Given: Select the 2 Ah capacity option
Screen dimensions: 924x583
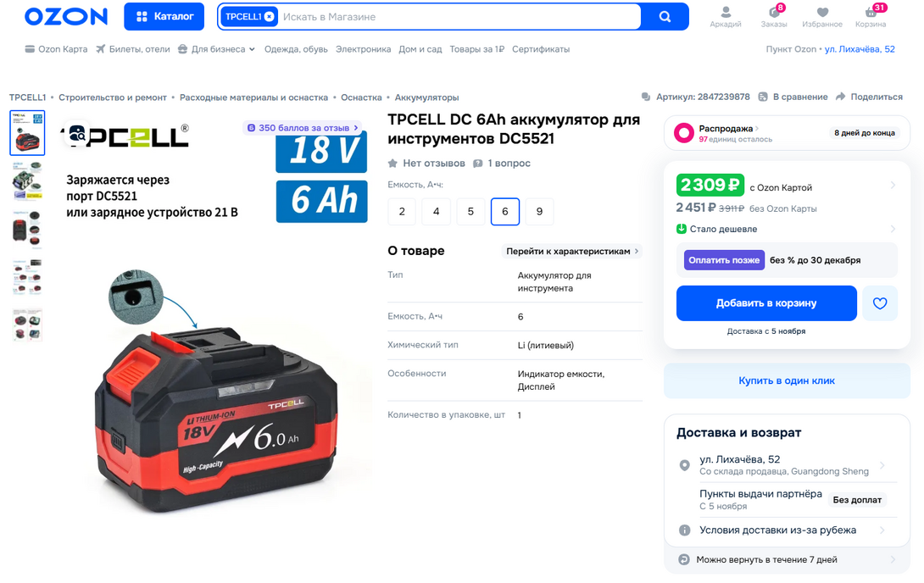Looking at the screenshot, I should tap(402, 211).
